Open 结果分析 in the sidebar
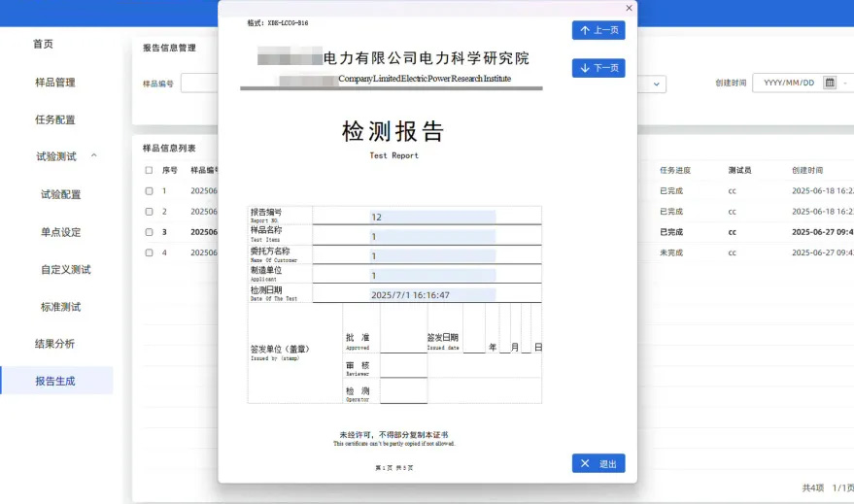 pyautogui.click(x=55, y=344)
